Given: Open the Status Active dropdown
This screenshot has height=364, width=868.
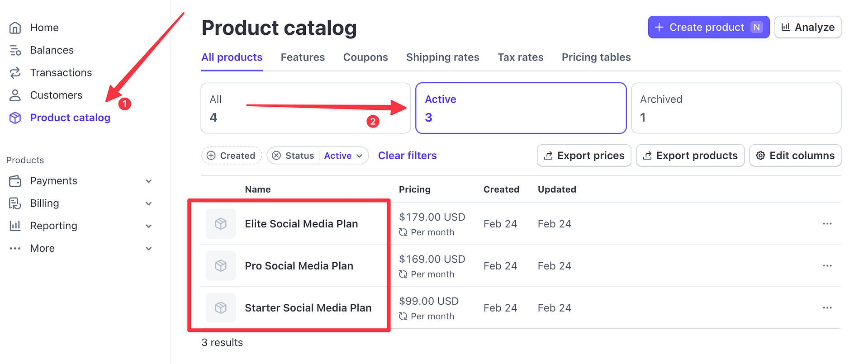Looking at the screenshot, I should [343, 156].
